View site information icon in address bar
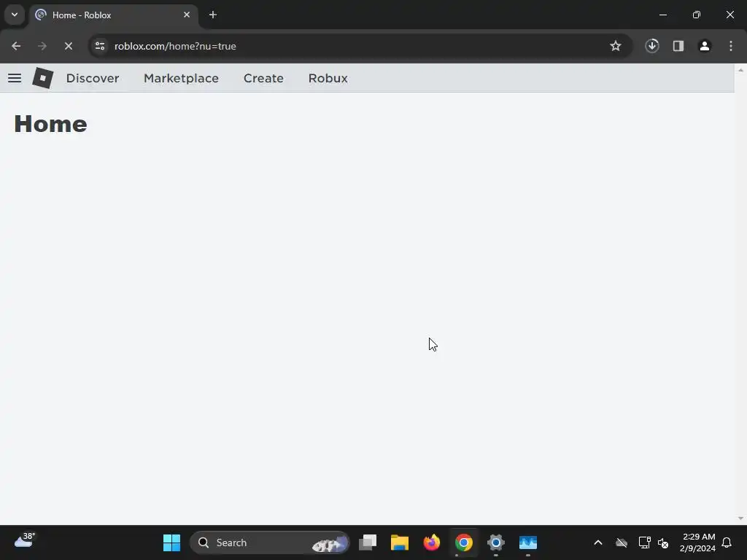Screen dimensions: 747x560 (100, 46)
